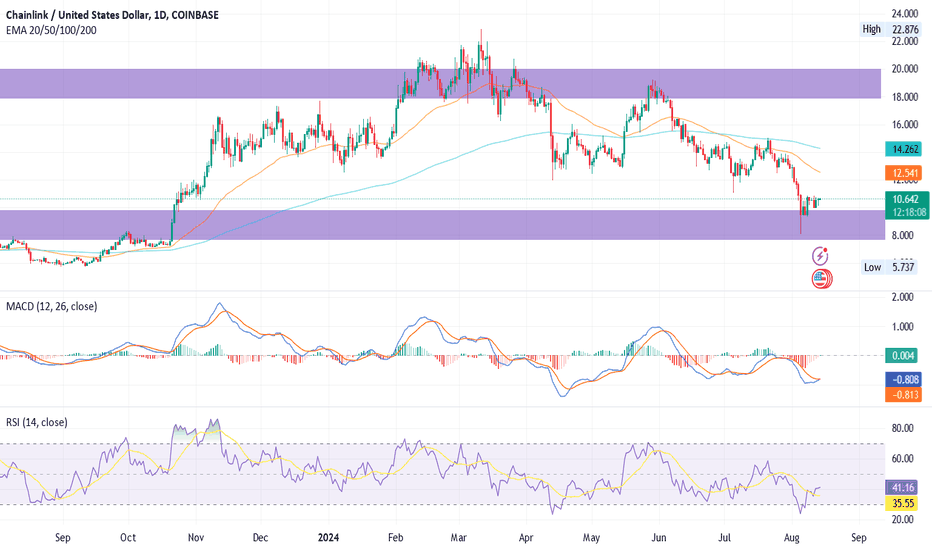The image size is (932, 550).
Task: Click the 14.262 EMA price tag
Action: pyautogui.click(x=905, y=149)
